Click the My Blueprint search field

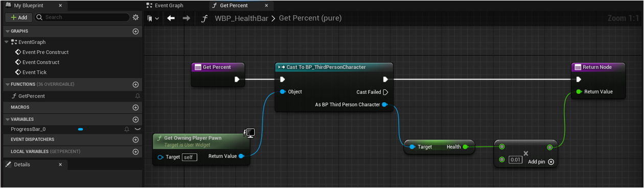tap(82, 17)
